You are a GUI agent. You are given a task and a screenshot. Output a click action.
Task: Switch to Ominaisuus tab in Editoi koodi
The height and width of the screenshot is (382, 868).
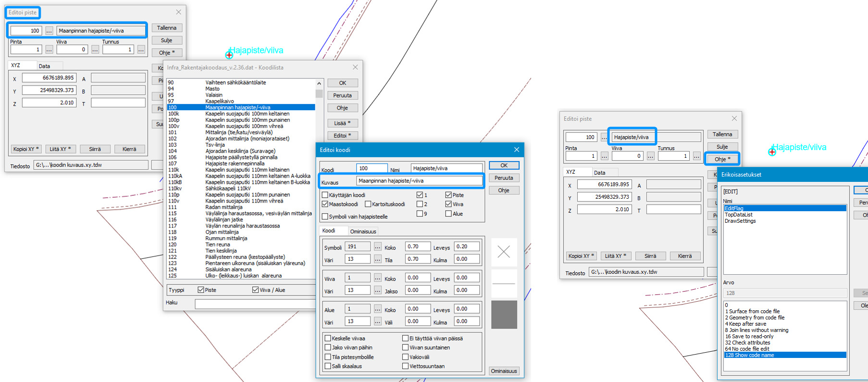(x=363, y=231)
